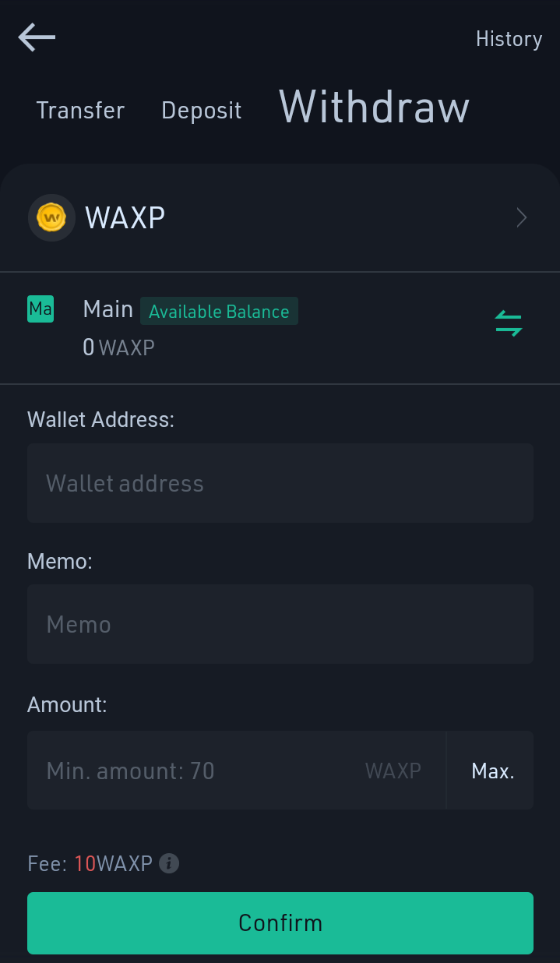Open withdrawal History

pos(509,39)
